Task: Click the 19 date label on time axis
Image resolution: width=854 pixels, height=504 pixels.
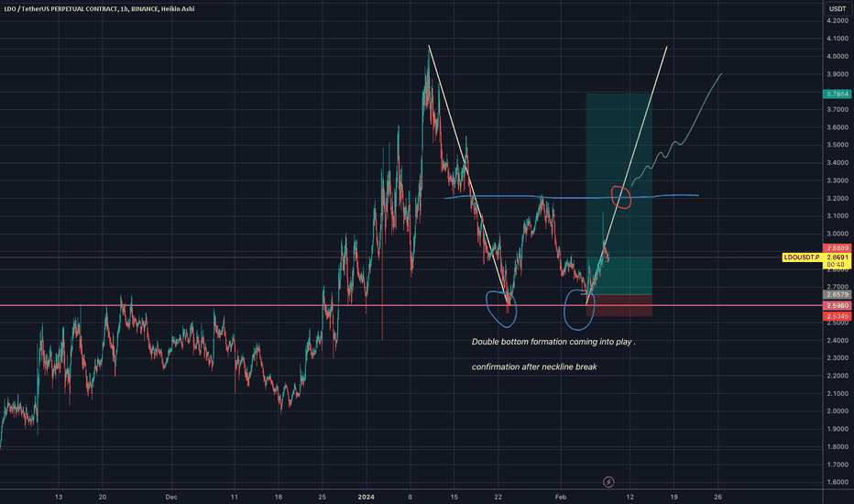Action: [673, 497]
